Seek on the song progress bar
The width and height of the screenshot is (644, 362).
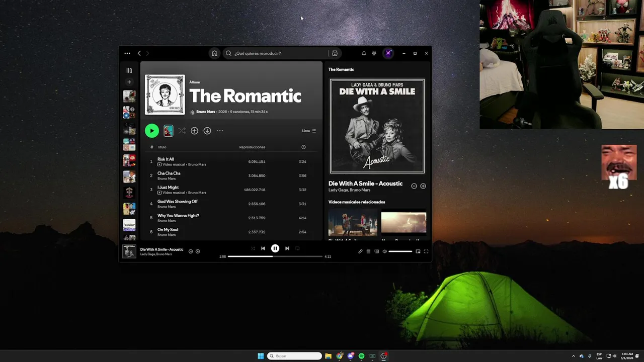(x=275, y=256)
